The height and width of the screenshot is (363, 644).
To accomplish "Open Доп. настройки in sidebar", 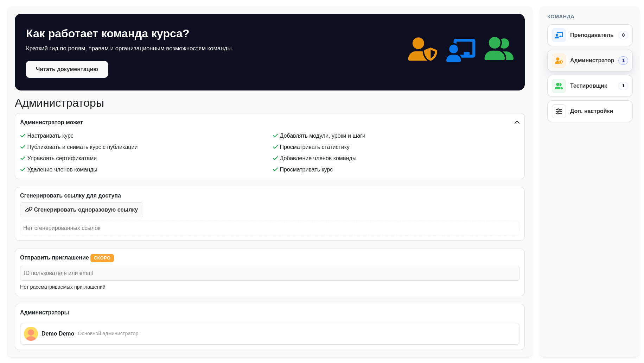I will click(591, 111).
